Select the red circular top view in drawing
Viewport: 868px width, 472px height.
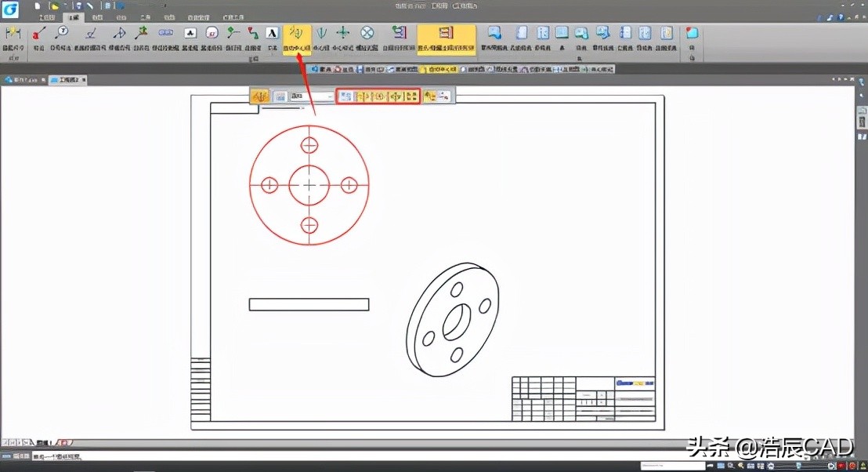[309, 185]
